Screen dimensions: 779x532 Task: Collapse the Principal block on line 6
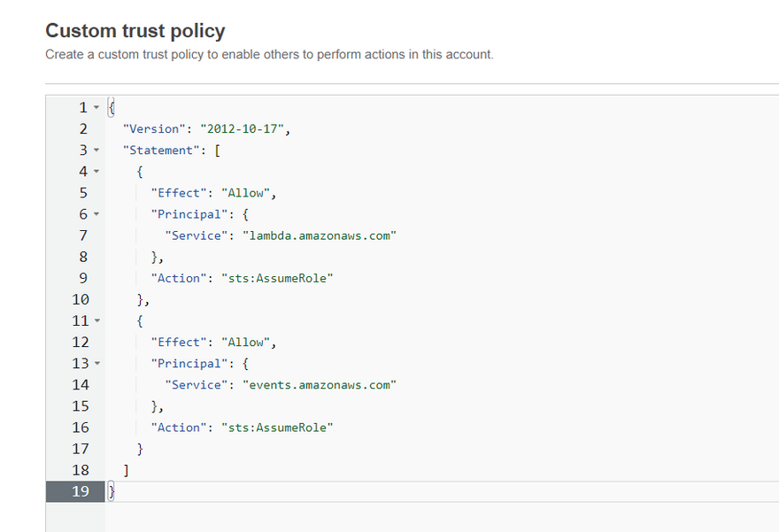(96, 214)
